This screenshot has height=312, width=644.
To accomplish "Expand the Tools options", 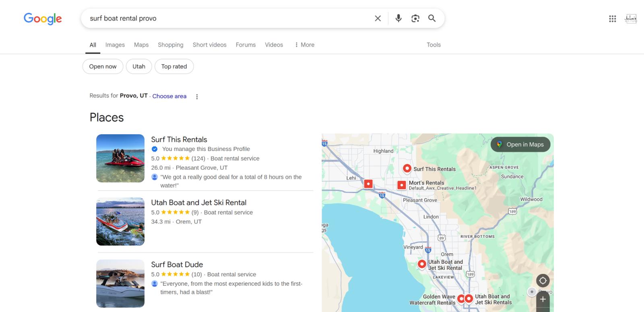I will tap(433, 45).
